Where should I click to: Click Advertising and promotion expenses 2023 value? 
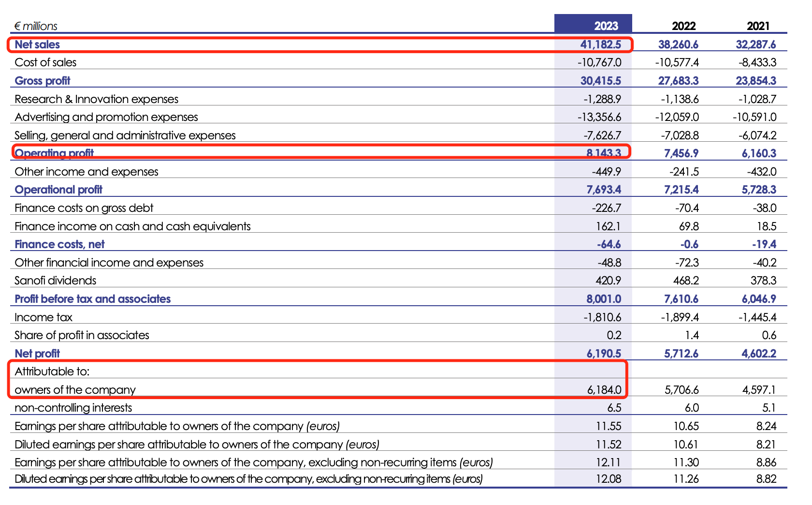click(x=599, y=117)
